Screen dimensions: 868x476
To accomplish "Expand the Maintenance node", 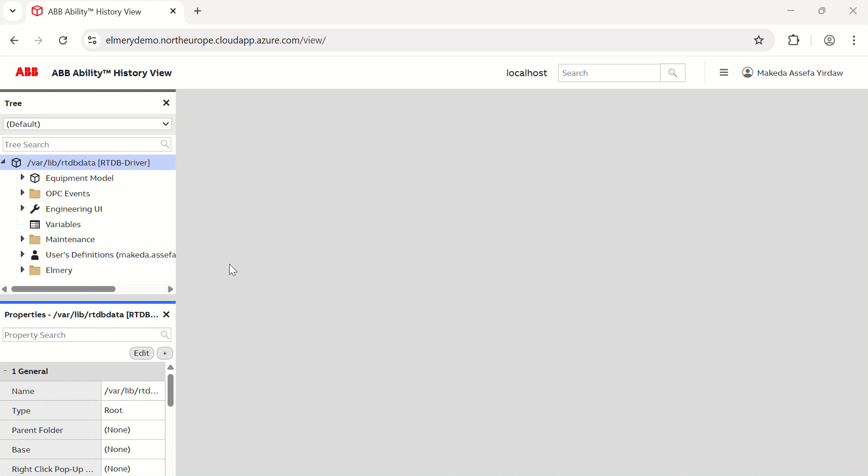I will [x=22, y=238].
